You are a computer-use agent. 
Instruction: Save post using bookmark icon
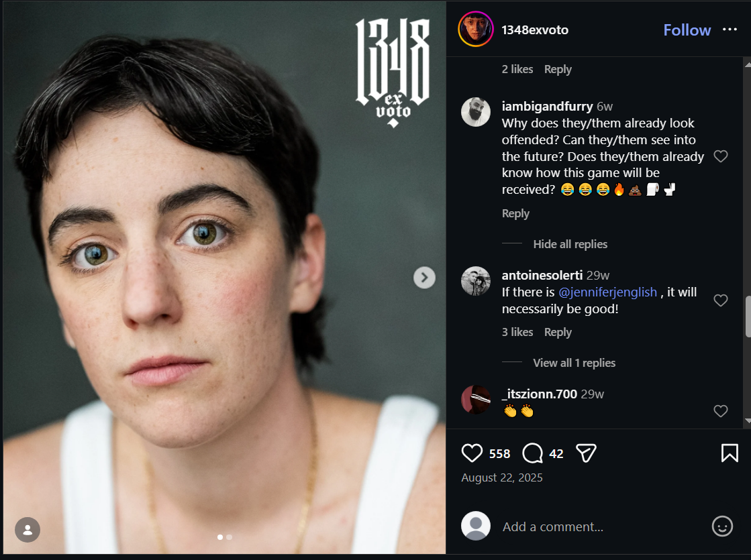pos(730,453)
